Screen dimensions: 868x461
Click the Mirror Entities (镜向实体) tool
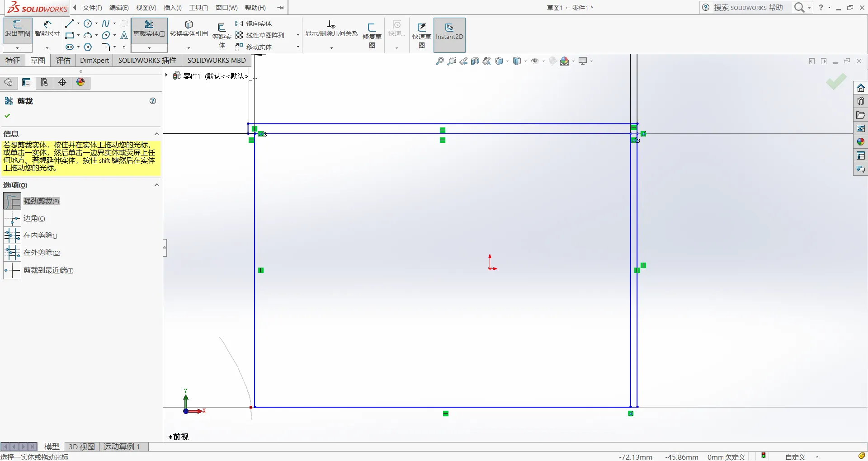[x=254, y=24]
